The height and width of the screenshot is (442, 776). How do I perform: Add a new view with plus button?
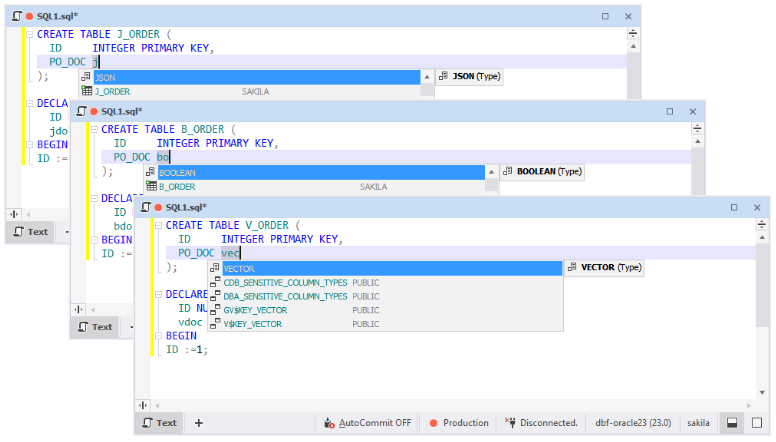[198, 423]
